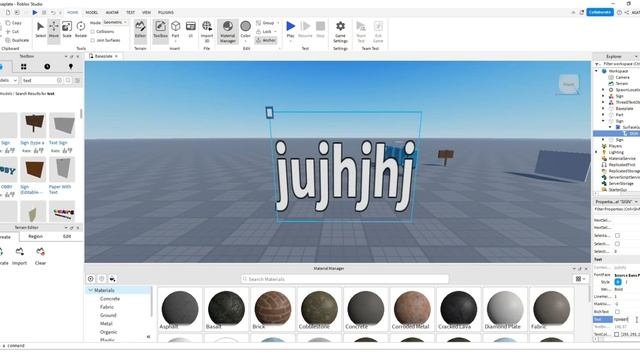Open the Toolbox Models category dropdown
Image resolution: width=640 pixels, height=360 pixels.
(x=9, y=80)
